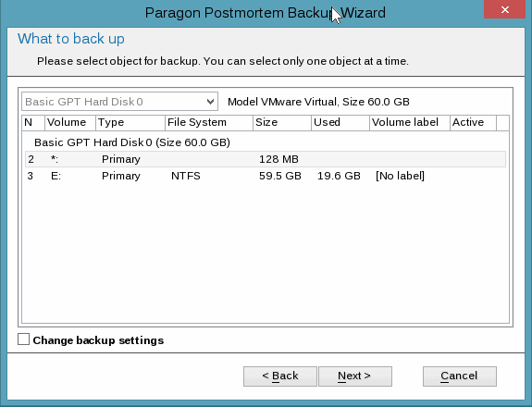The width and height of the screenshot is (532, 407).
Task: Sort by the Active column header
Action: [473, 122]
